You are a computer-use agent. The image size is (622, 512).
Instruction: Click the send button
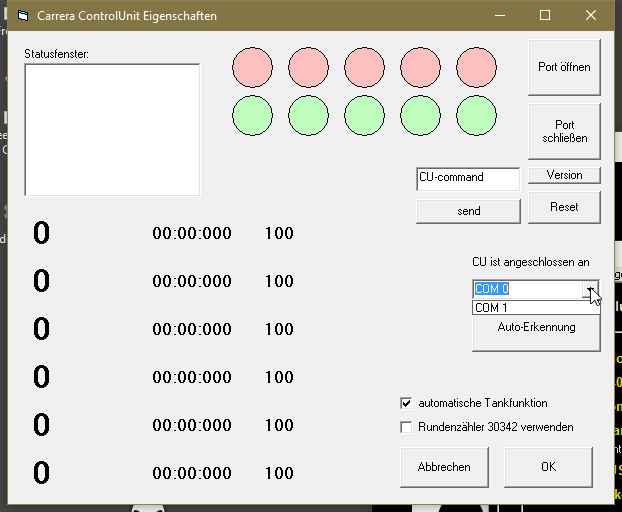tap(468, 211)
